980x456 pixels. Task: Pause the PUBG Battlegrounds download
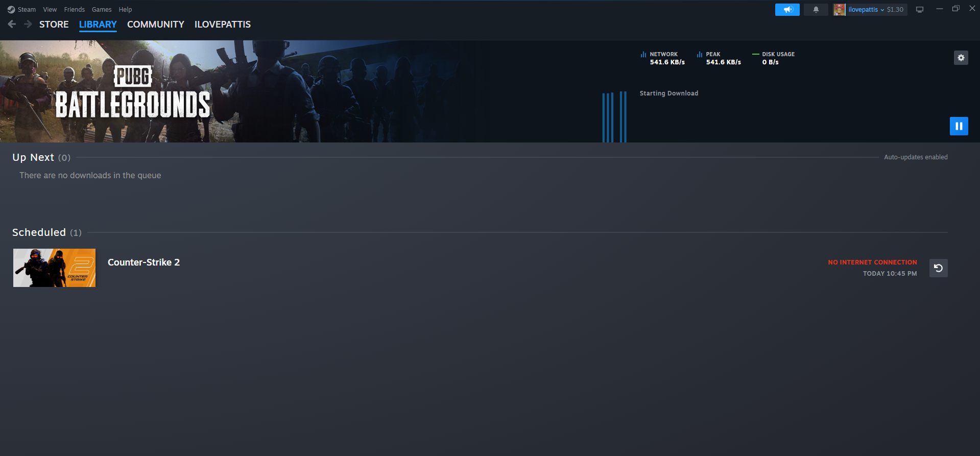coord(959,126)
